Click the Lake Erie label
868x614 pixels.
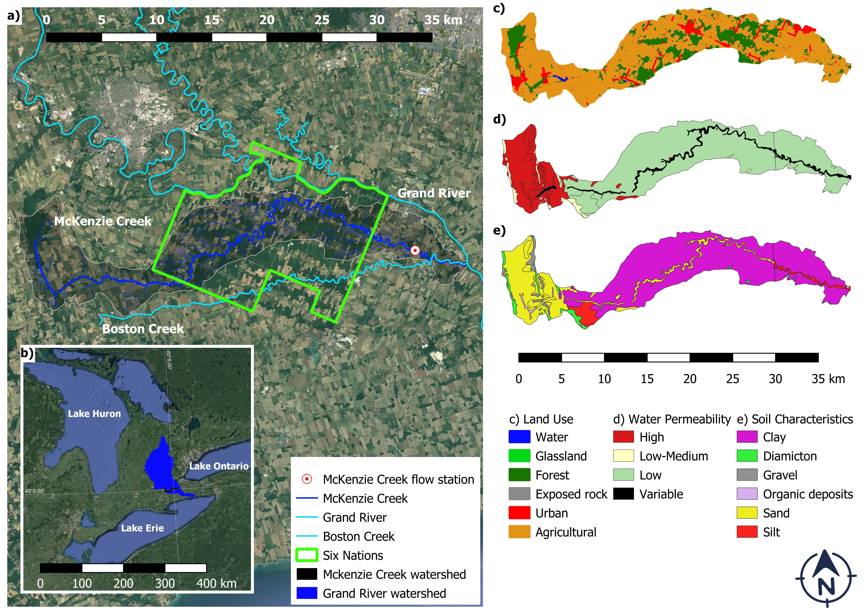143,528
